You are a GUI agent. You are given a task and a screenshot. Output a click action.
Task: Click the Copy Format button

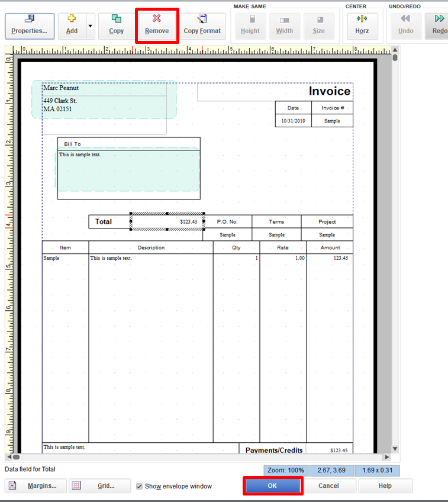[202, 26]
